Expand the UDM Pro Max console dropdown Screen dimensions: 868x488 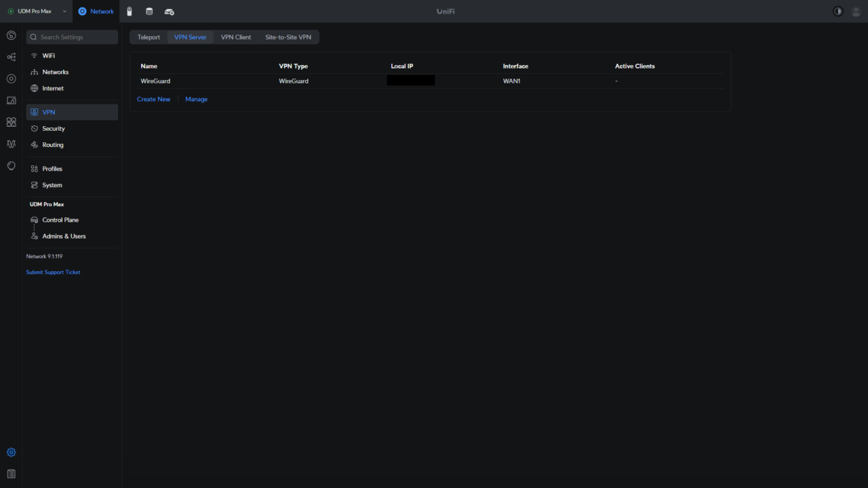(37, 12)
